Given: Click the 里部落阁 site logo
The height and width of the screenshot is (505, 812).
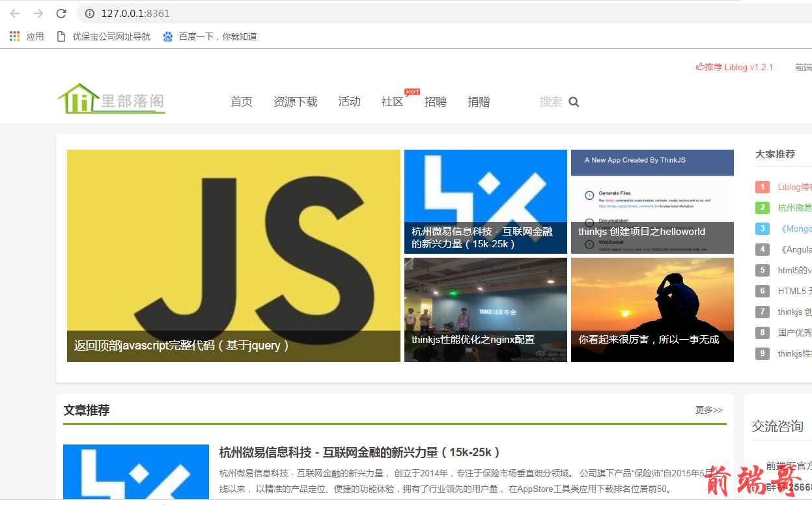Looking at the screenshot, I should (111, 99).
